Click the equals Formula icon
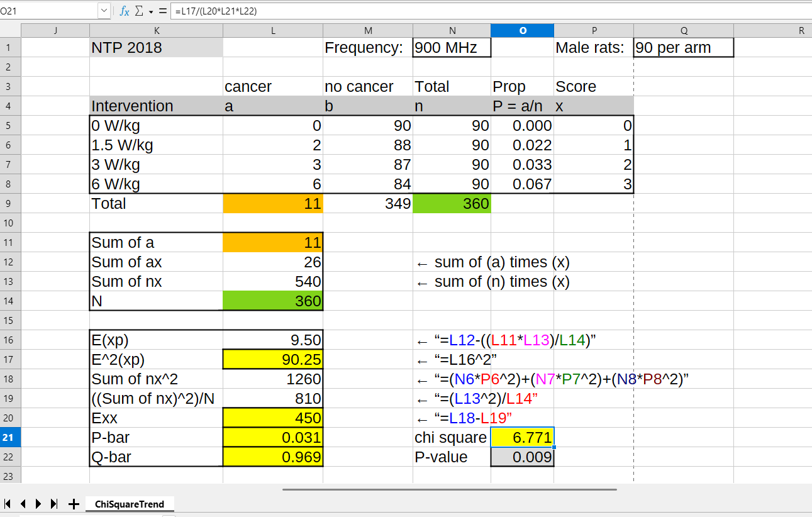This screenshot has height=517, width=812. (x=163, y=11)
